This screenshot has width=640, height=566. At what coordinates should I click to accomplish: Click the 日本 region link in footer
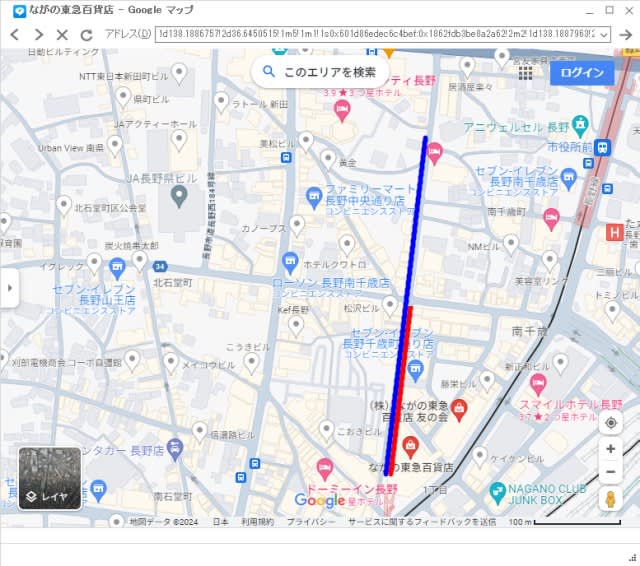[x=220, y=522]
